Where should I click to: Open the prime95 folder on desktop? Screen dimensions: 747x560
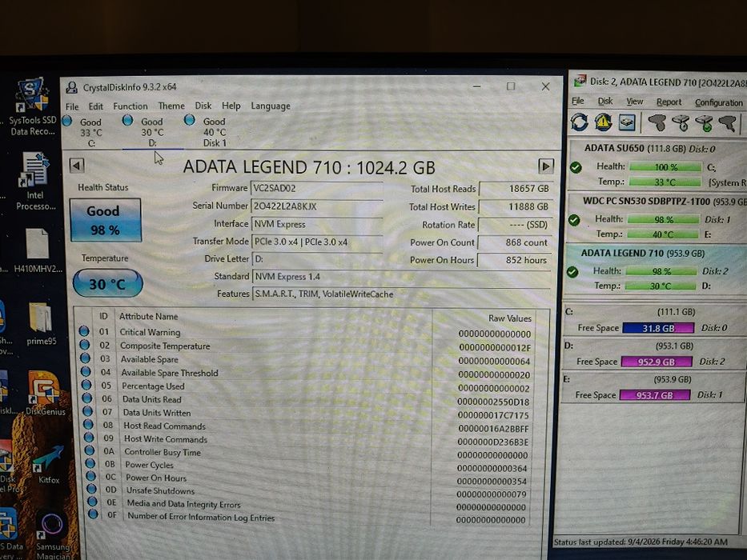pyautogui.click(x=41, y=324)
